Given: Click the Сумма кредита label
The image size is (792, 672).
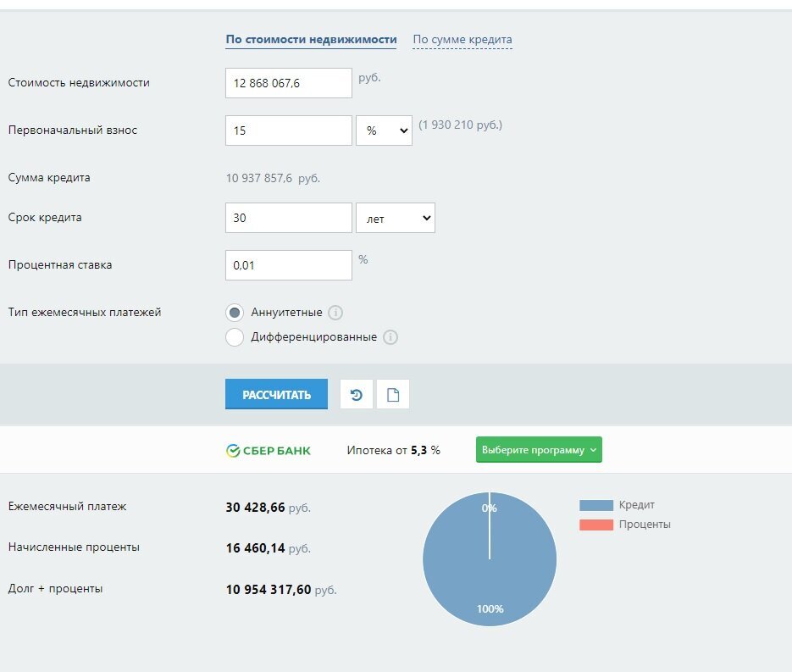Looking at the screenshot, I should point(49,178).
